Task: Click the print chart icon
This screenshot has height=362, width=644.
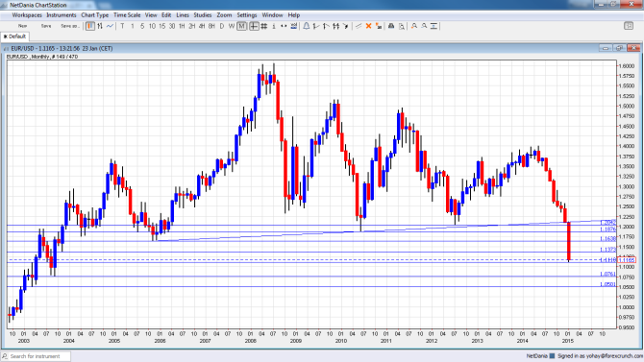Action: [391, 26]
